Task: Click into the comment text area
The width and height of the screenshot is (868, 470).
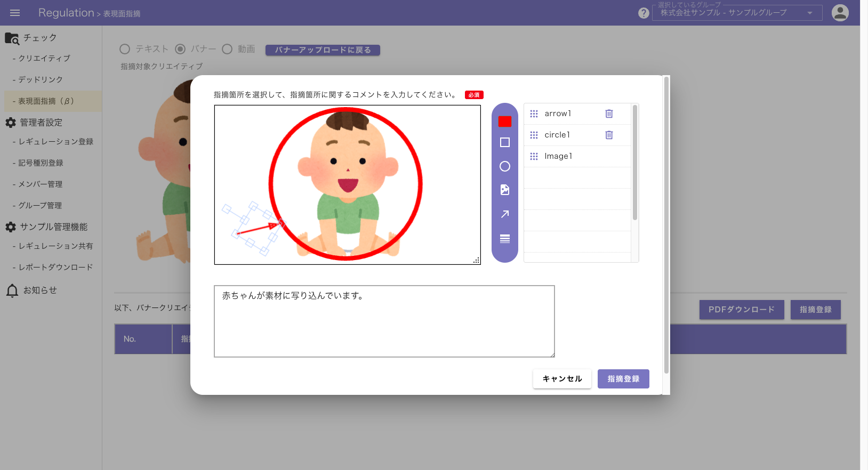Action: tap(384, 321)
